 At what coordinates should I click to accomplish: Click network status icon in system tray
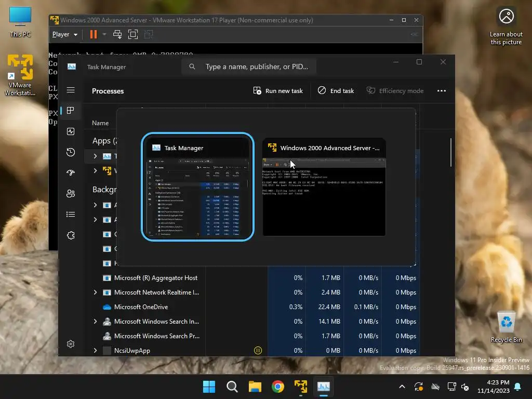pyautogui.click(x=451, y=387)
